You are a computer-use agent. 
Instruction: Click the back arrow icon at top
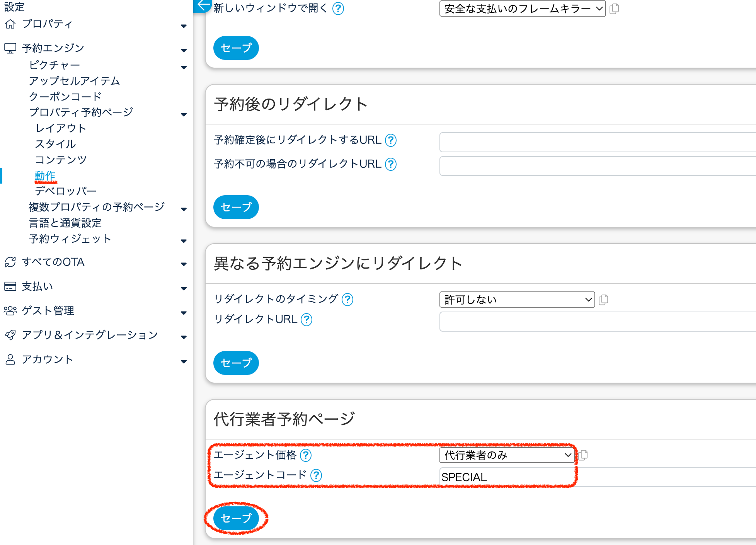click(203, 5)
